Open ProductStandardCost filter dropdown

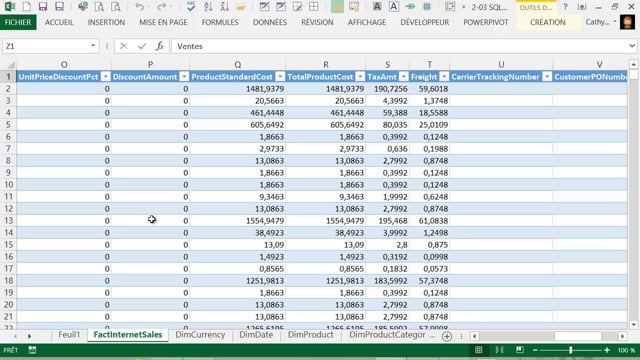[280, 77]
